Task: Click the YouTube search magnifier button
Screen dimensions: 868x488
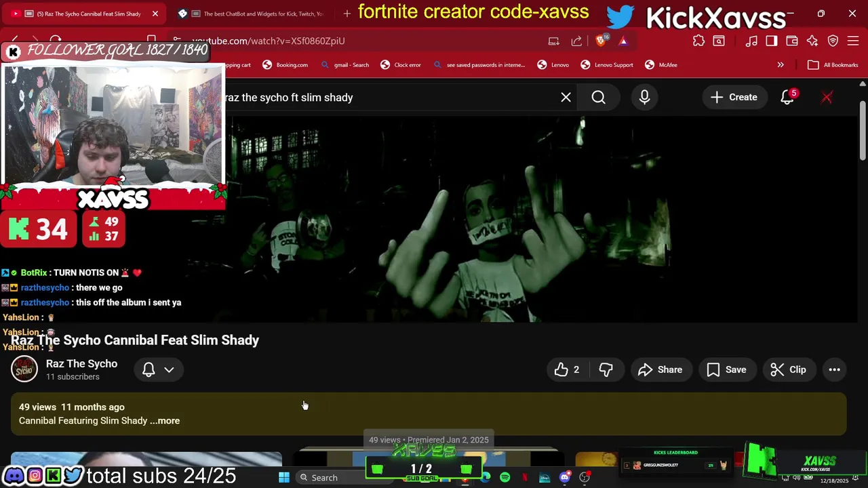Action: pos(598,97)
